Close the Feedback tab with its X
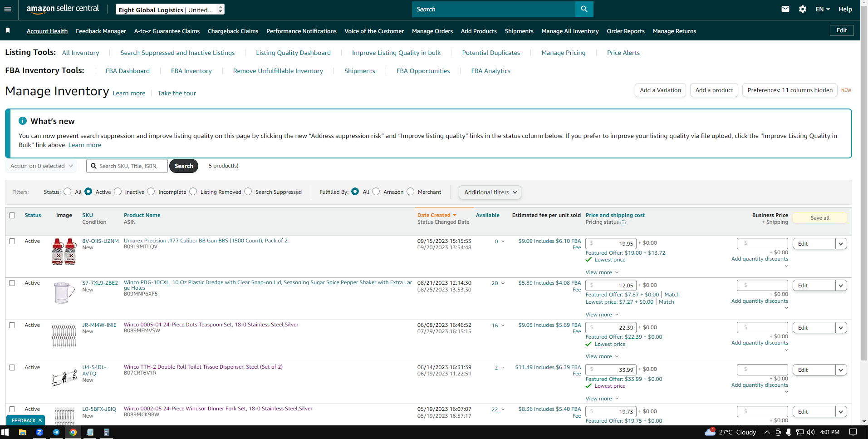The width and height of the screenshot is (868, 439). (x=40, y=420)
